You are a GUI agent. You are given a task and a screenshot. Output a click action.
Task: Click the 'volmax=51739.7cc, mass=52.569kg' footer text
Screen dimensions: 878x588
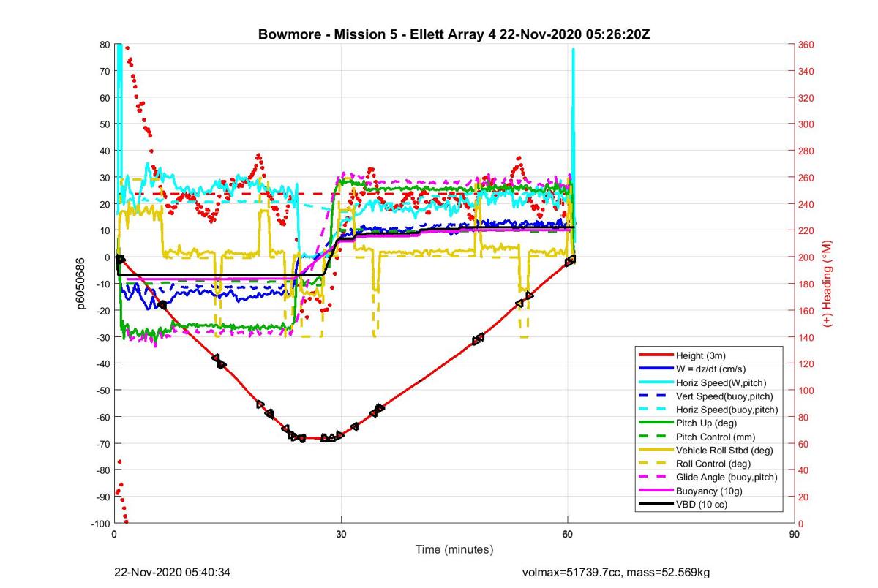(615, 572)
